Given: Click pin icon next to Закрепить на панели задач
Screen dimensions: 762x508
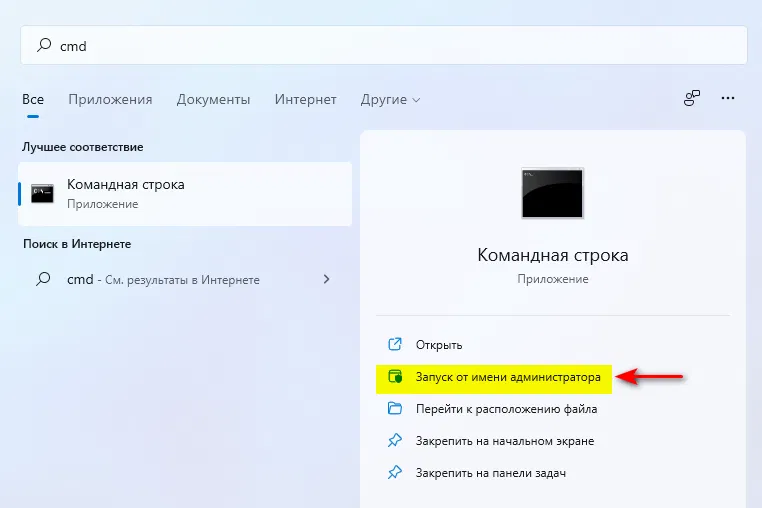Looking at the screenshot, I should click(x=395, y=473).
